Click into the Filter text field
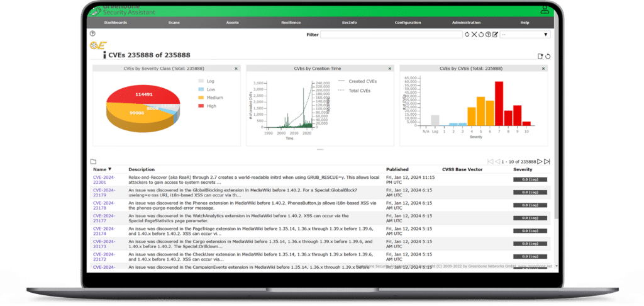This screenshot has width=644, height=306. 391,35
